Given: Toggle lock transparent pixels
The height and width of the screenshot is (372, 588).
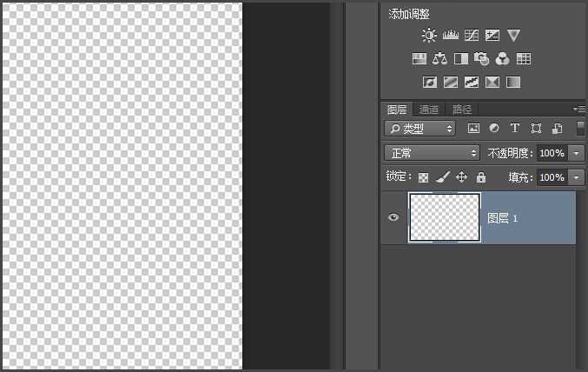Looking at the screenshot, I should tap(424, 177).
